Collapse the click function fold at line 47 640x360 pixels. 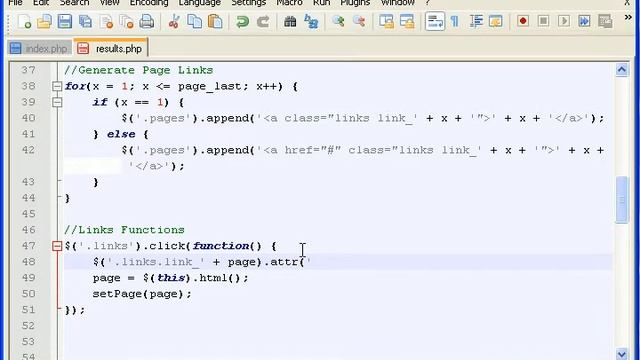tap(57, 246)
